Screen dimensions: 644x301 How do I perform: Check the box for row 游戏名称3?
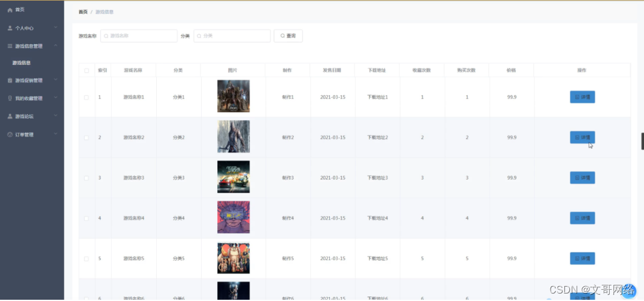pos(86,178)
